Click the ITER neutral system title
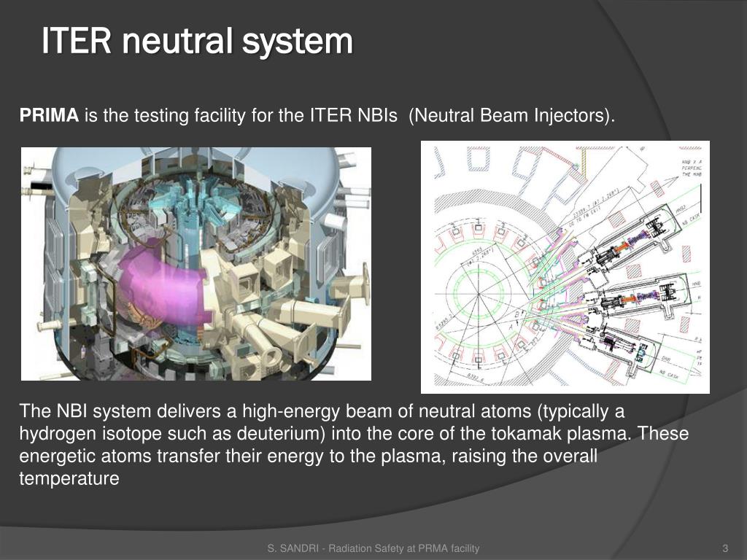 click(197, 42)
